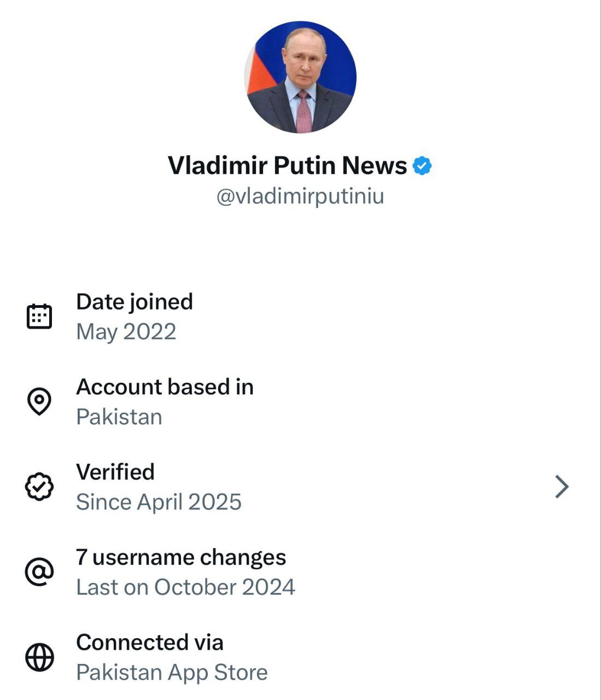Click the May 2022 date text
Image resolution: width=601 pixels, height=700 pixels.
126,332
